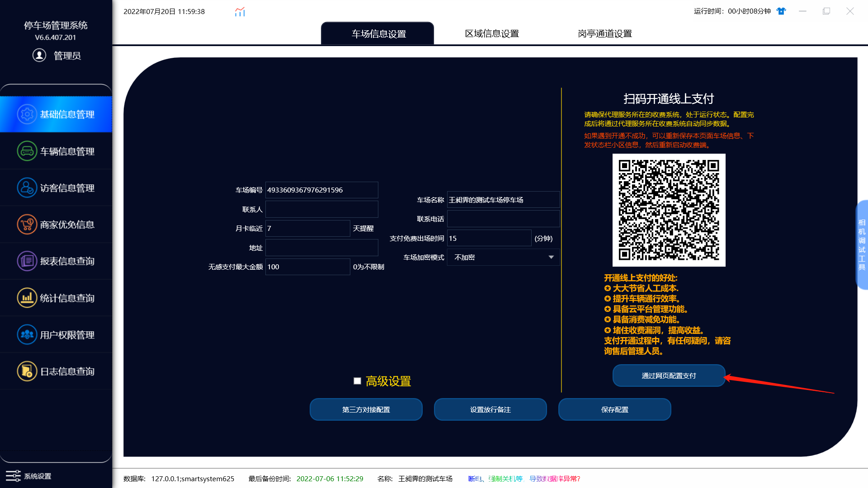This screenshot has height=488, width=868.
Task: Click the 联系人 input field
Action: coord(321,209)
